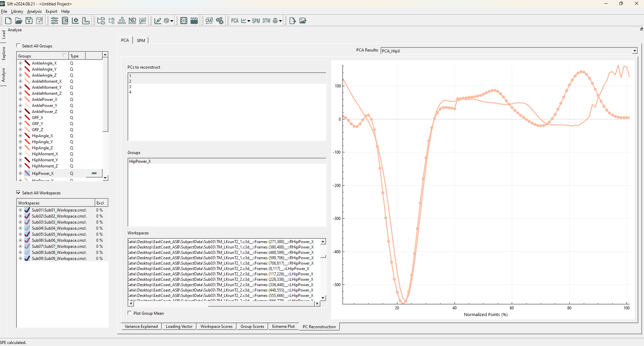Open the Analysis menu

point(34,11)
